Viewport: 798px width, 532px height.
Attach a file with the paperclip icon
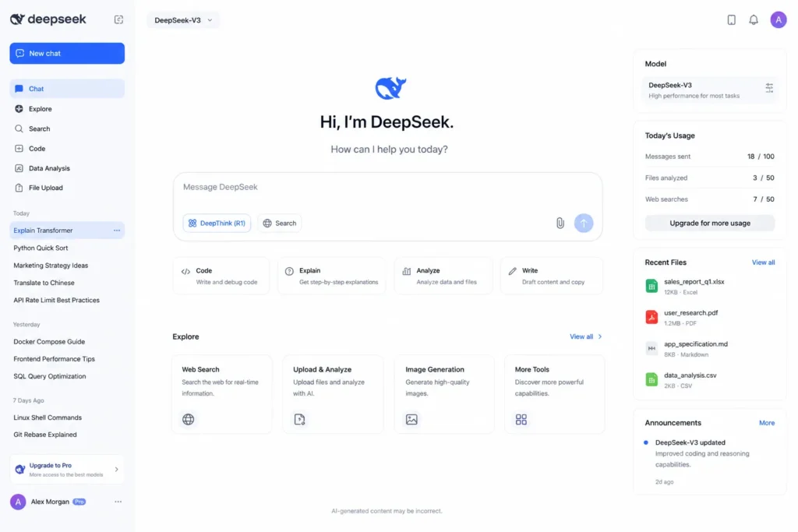pyautogui.click(x=560, y=223)
